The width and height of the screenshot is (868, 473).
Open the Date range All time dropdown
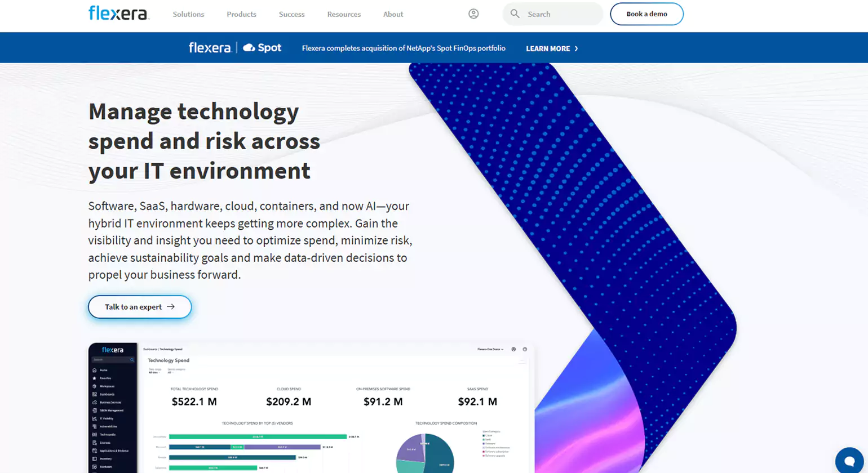click(x=154, y=373)
